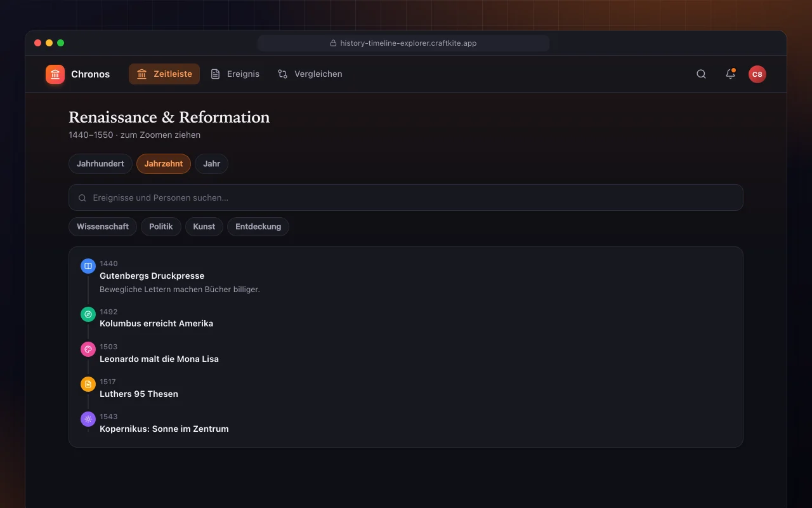Filter events by Kunst
The height and width of the screenshot is (508, 812).
click(204, 227)
